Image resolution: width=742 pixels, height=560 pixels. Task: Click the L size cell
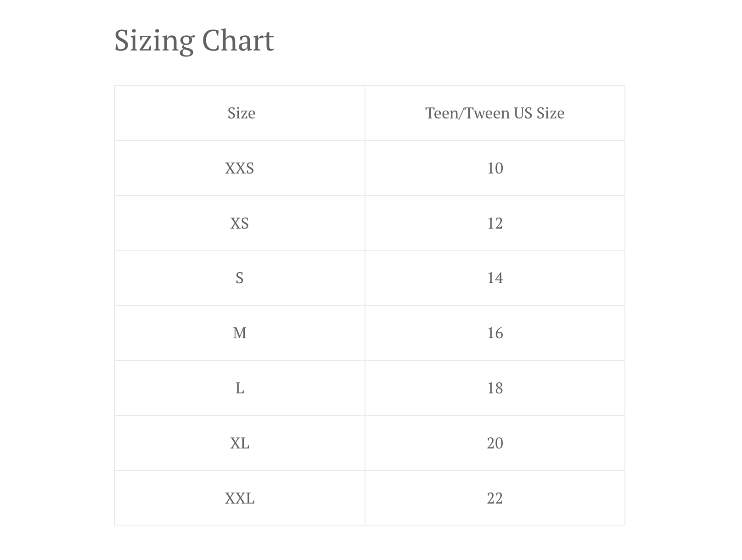[x=239, y=388]
